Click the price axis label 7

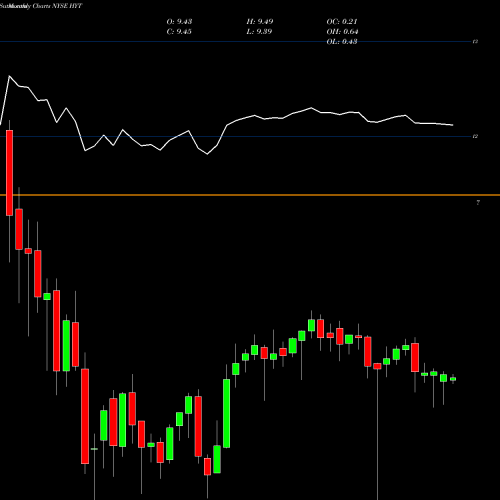[x=478, y=202]
